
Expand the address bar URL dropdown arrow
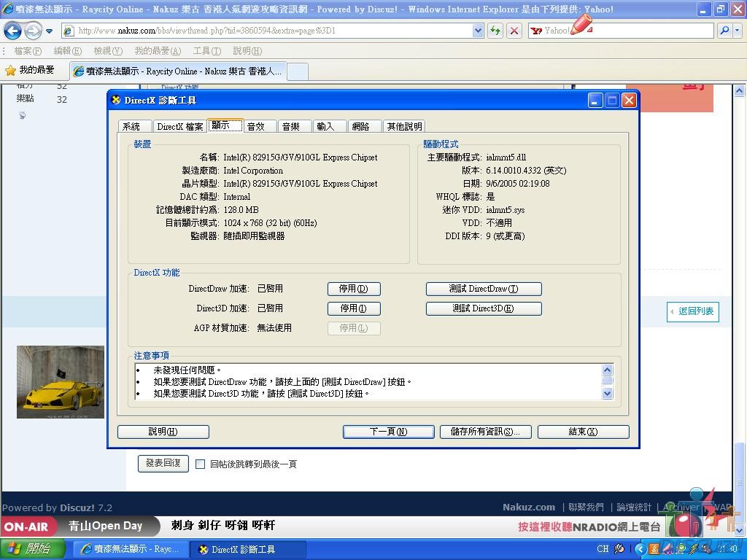(478, 31)
